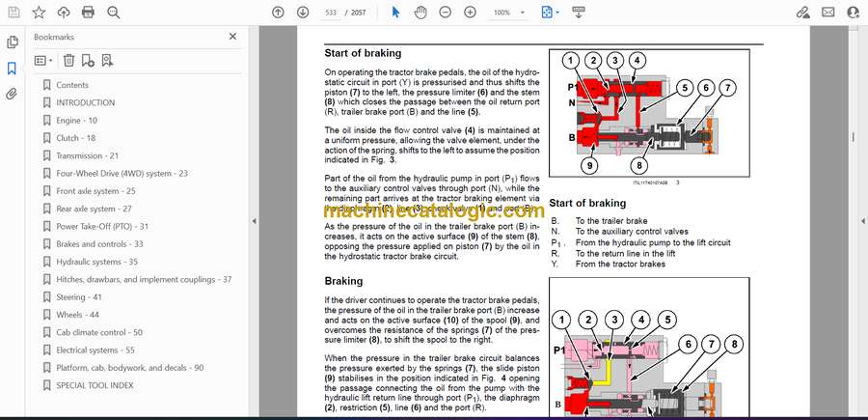Open the Contents bookmark
868x420 pixels.
pyautogui.click(x=72, y=85)
